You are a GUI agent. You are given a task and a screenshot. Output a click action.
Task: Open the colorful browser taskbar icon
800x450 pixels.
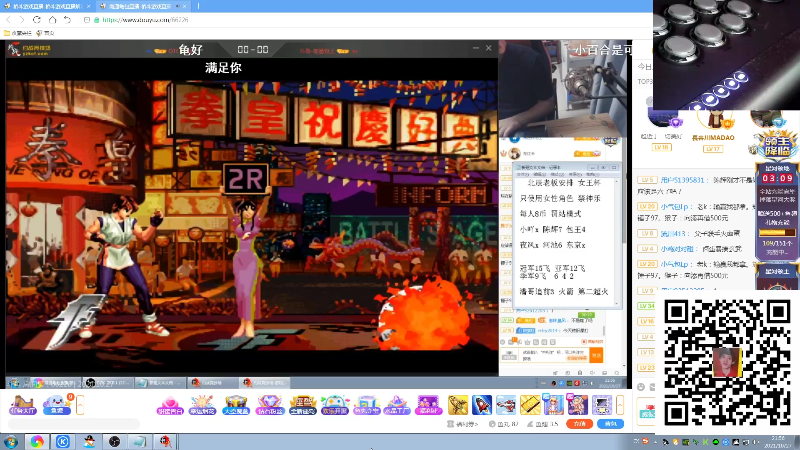37,441
